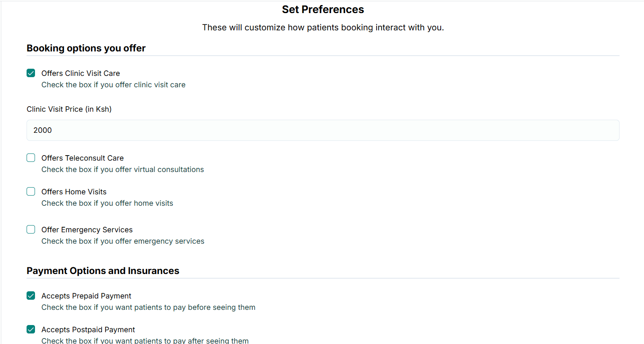
Task: Click the Booking options you offer heading
Action: 86,48
